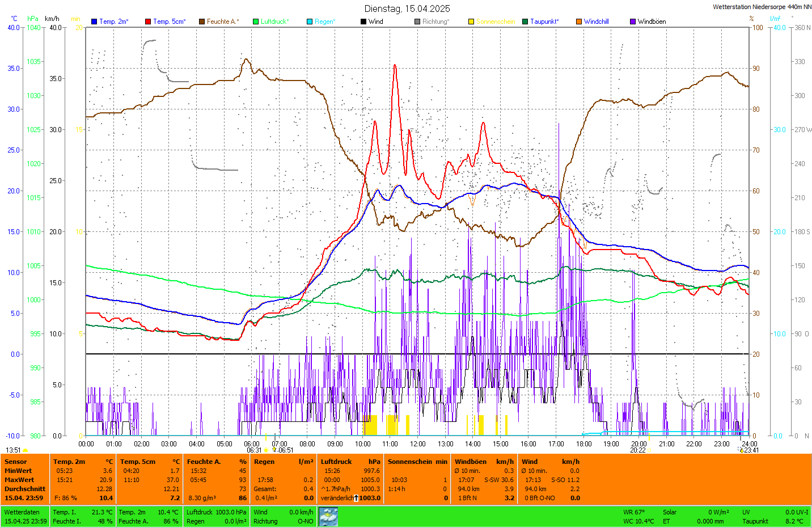Click the sunrise sun icon near 06:31

coord(265,450)
